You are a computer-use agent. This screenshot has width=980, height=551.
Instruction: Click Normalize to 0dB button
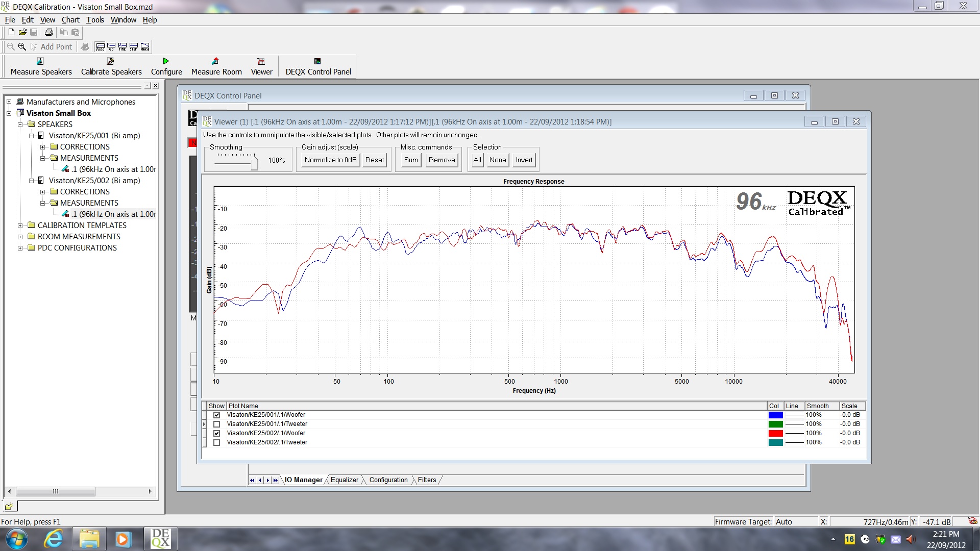pyautogui.click(x=330, y=160)
